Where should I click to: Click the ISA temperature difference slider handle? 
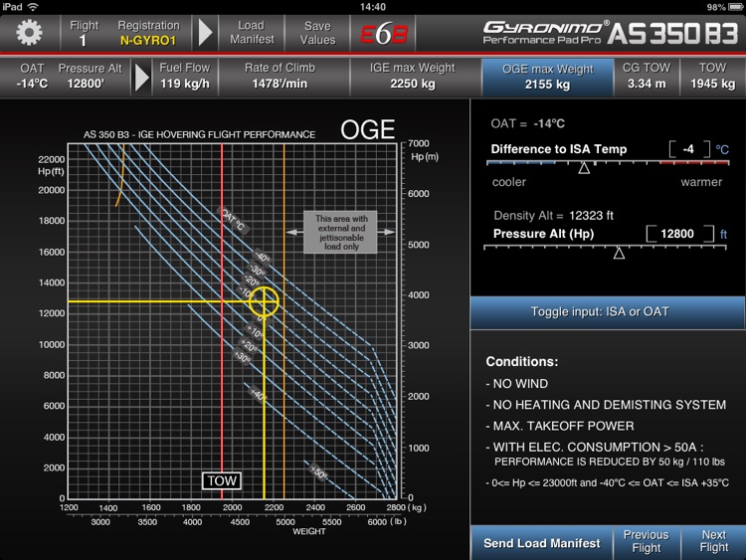click(584, 168)
